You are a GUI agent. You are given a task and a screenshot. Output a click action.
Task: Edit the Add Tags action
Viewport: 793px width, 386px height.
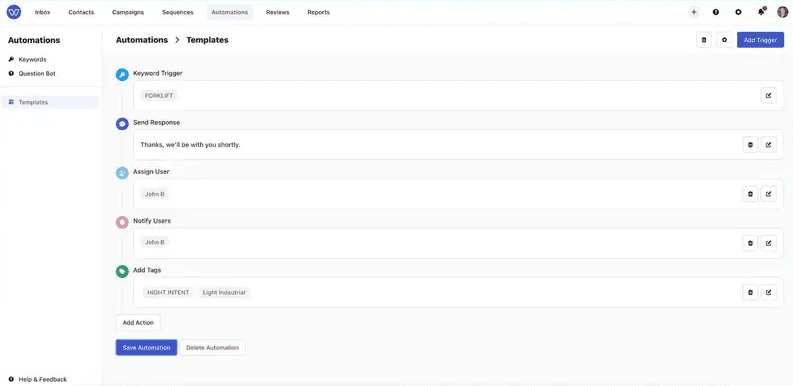click(768, 292)
